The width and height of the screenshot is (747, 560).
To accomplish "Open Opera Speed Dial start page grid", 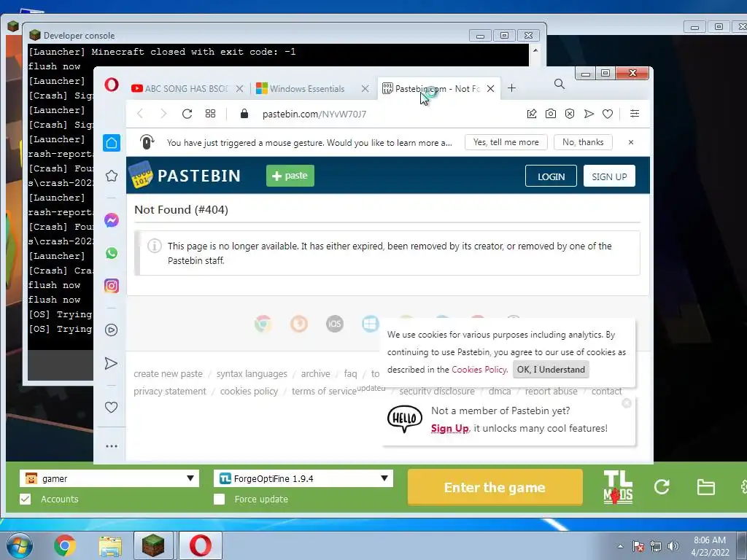I will 210,114.
